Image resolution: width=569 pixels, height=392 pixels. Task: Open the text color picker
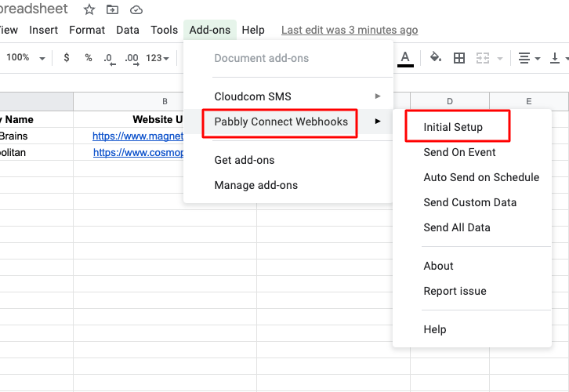[405, 59]
